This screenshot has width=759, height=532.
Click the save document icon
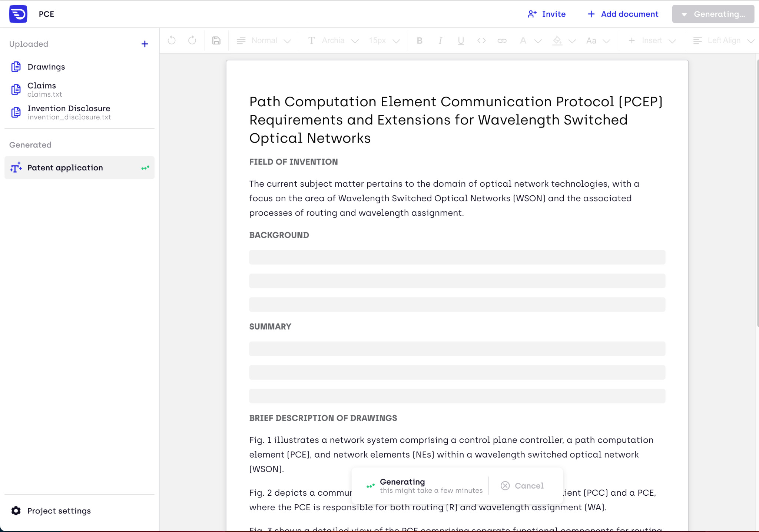coord(216,40)
